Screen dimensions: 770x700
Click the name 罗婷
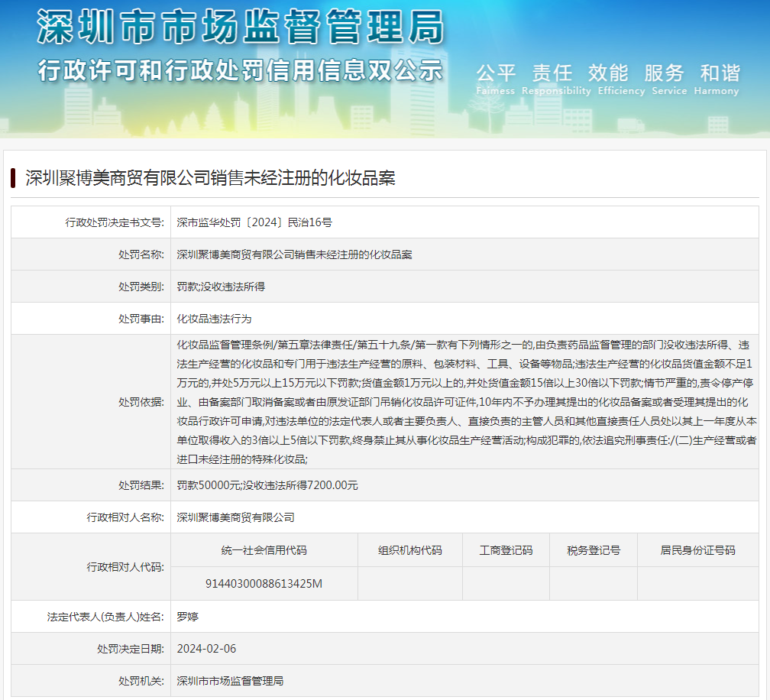tap(188, 617)
